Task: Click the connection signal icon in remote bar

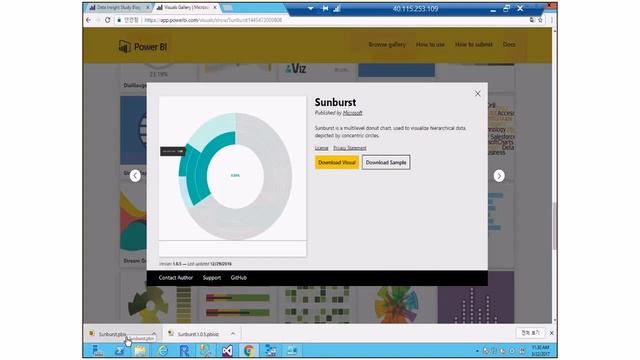Action: tap(337, 8)
